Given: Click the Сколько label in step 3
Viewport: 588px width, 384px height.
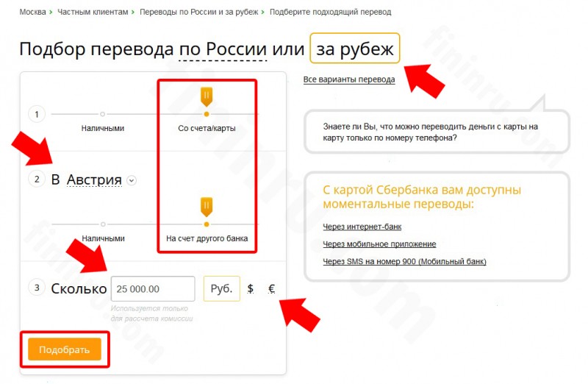Looking at the screenshot, I should pyautogui.click(x=79, y=288).
